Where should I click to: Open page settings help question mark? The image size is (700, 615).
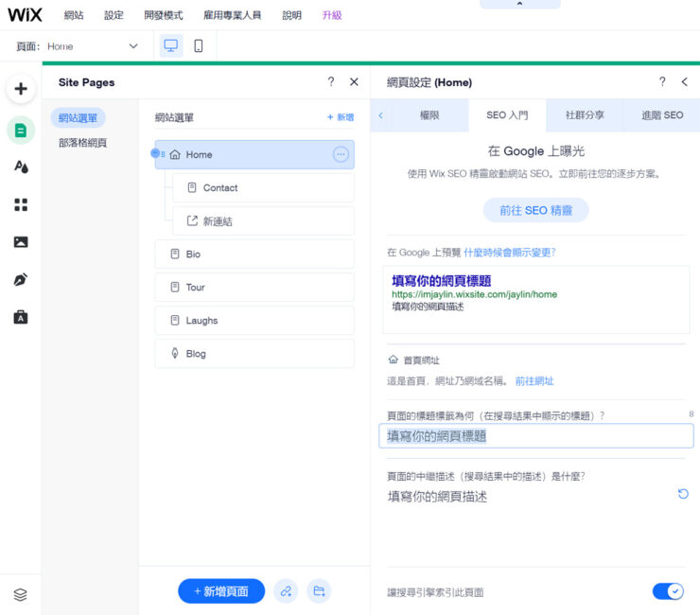[662, 81]
